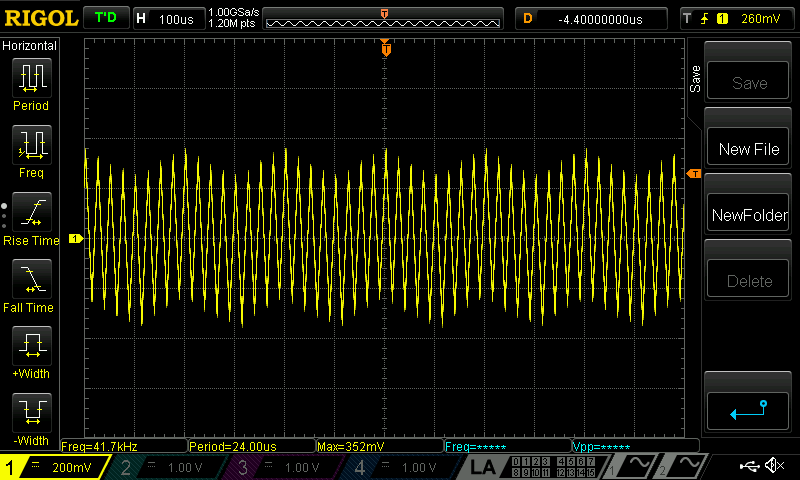Open the LA logic analyzer panel
The image size is (800, 480).
[x=483, y=467]
